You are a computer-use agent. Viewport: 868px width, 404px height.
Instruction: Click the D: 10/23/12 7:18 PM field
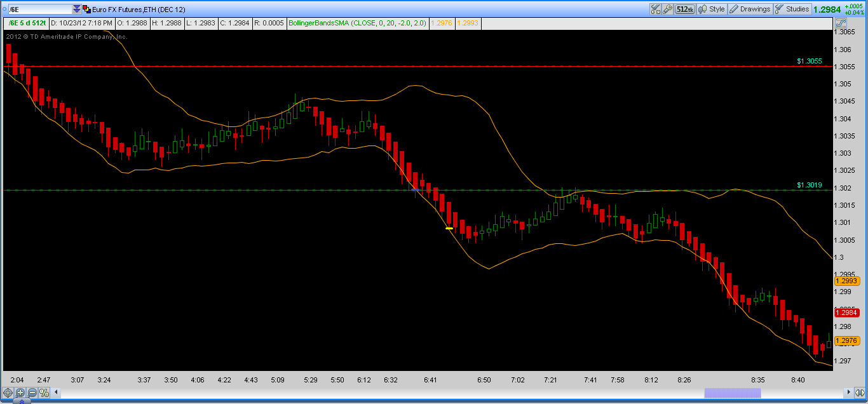(82, 23)
